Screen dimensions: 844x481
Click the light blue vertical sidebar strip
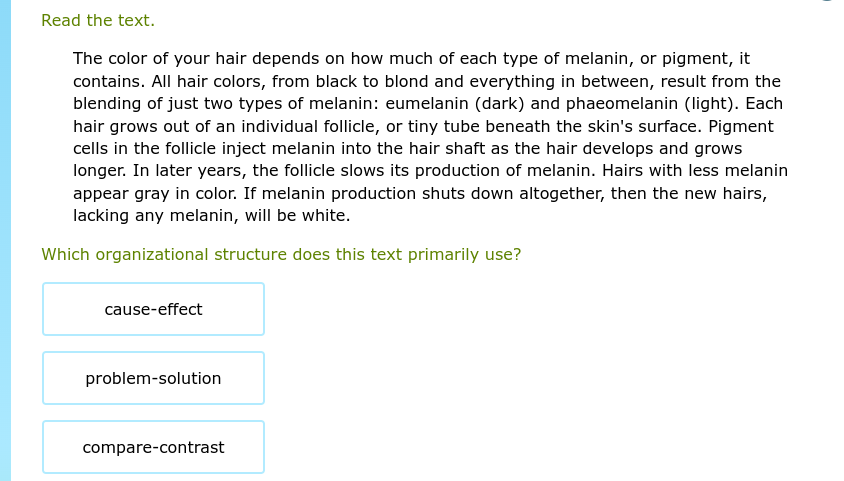(x=5, y=240)
